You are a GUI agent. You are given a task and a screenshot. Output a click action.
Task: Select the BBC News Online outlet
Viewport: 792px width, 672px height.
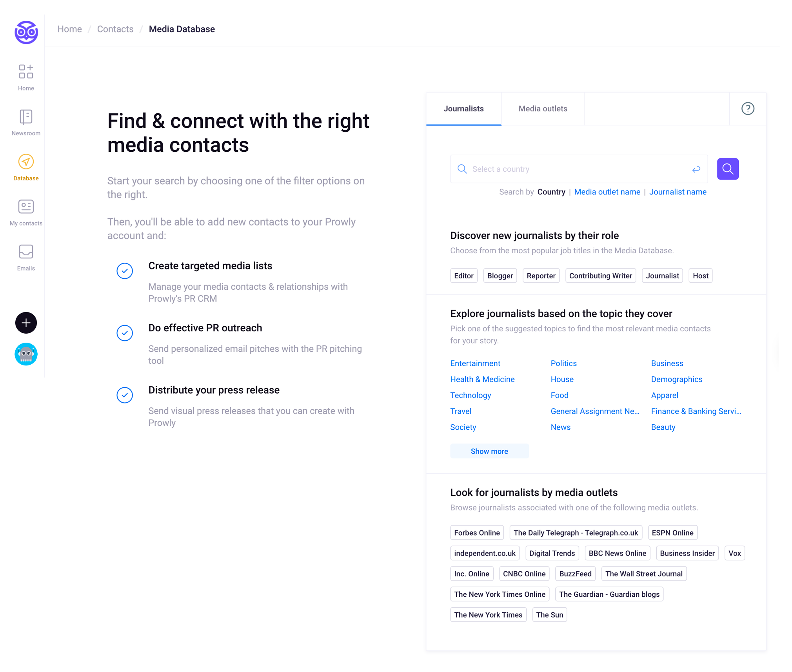tap(617, 553)
